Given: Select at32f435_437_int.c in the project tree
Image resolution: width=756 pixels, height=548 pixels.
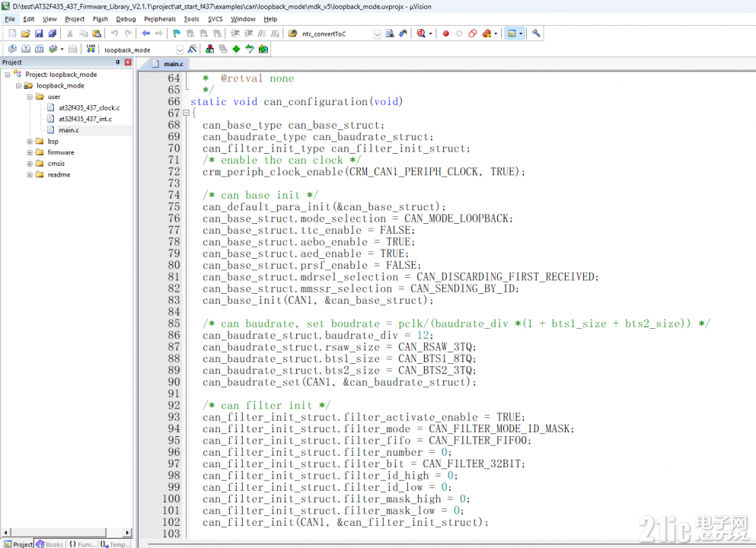Looking at the screenshot, I should point(85,119).
